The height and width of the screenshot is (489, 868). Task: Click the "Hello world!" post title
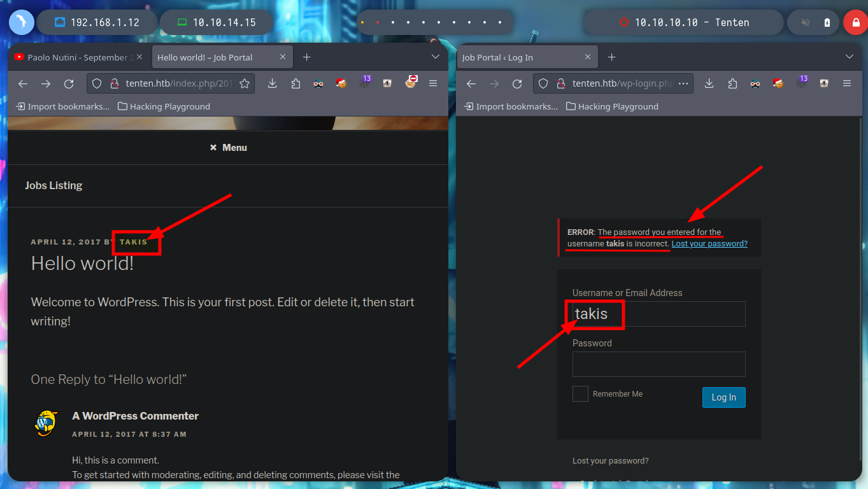point(82,263)
